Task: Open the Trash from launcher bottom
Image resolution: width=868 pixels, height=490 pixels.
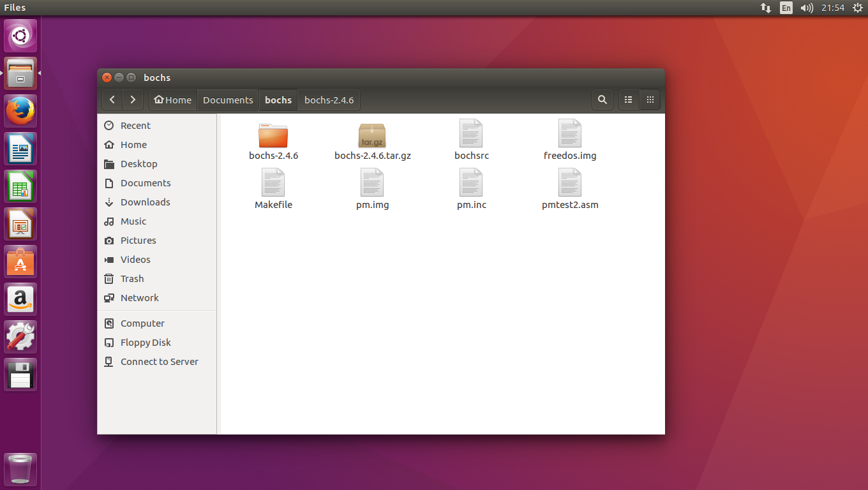Action: click(20, 470)
